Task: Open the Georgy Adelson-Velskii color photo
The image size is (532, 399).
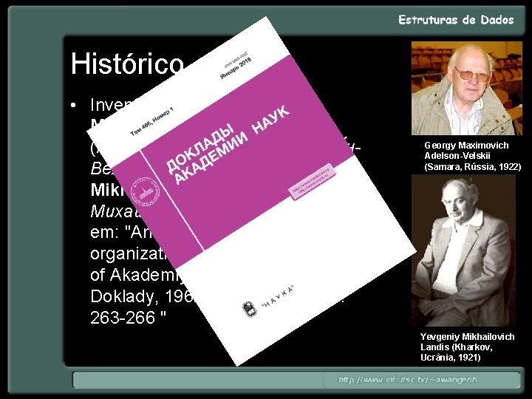Action: 466,88
